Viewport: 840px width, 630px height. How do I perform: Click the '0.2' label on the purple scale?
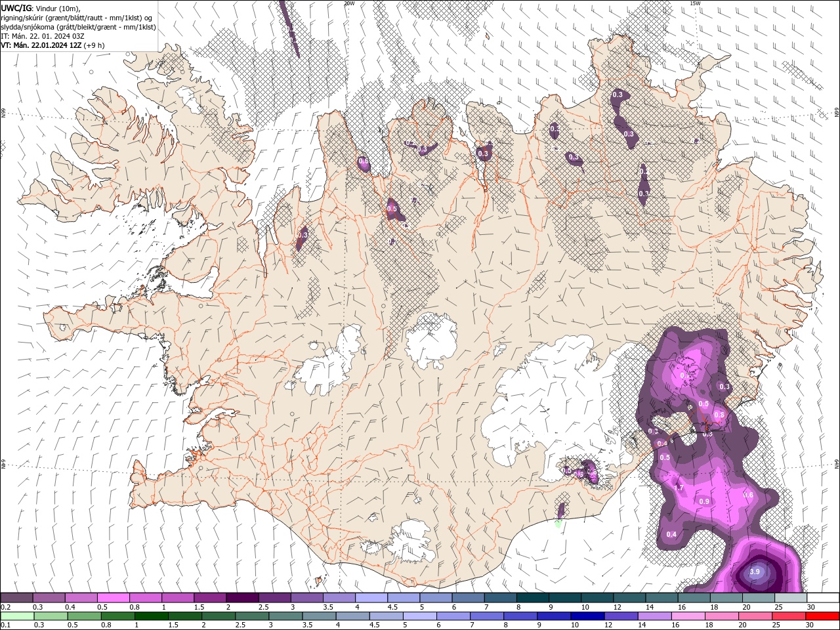point(5,607)
